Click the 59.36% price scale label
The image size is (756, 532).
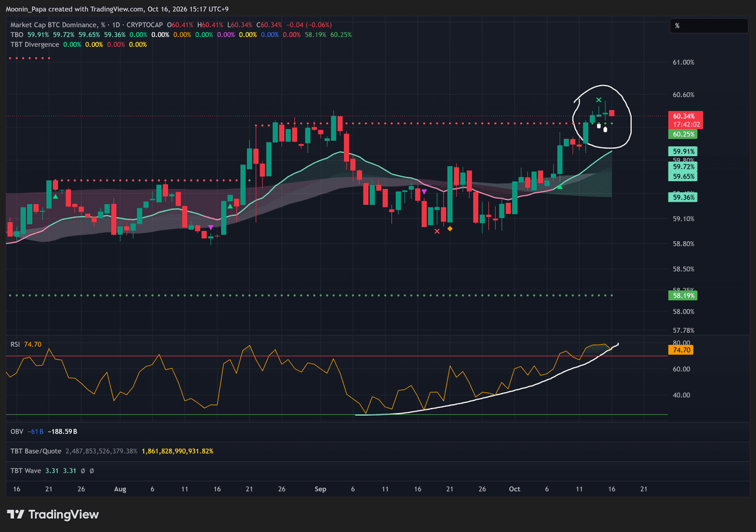(x=684, y=197)
